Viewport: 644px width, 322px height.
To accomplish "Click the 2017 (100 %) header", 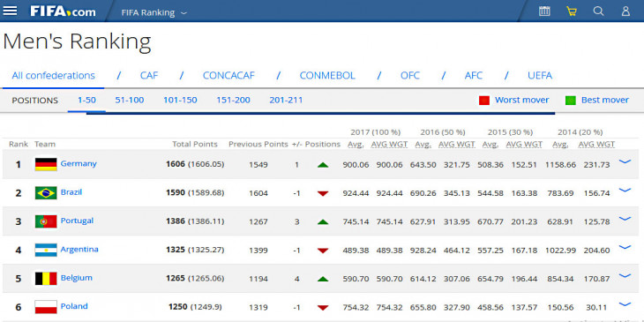I will click(x=376, y=132).
